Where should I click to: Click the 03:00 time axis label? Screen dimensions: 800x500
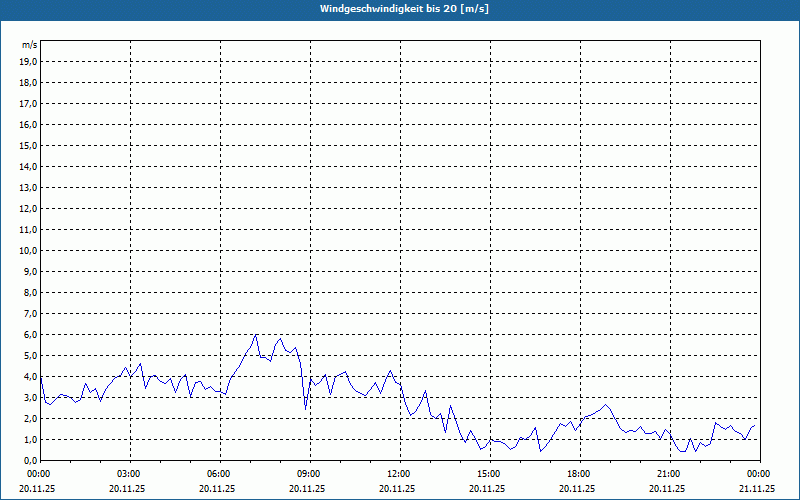(x=129, y=474)
